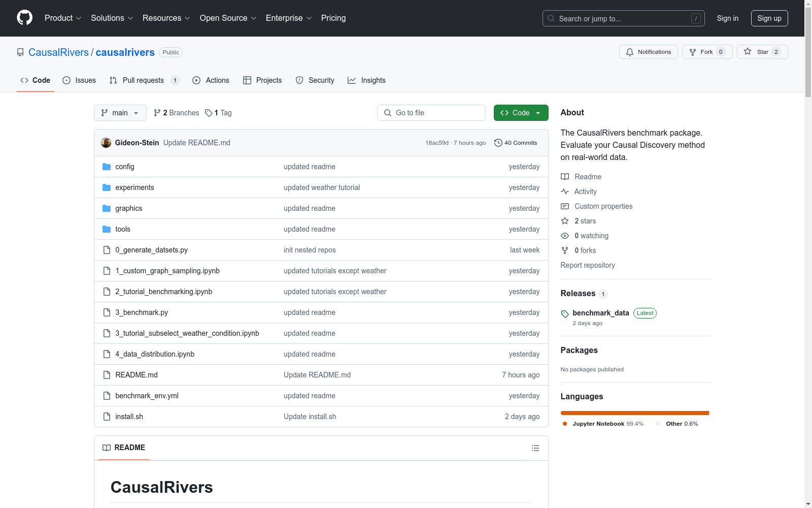The image size is (812, 508).
Task: Click the Go to file search field
Action: point(431,113)
